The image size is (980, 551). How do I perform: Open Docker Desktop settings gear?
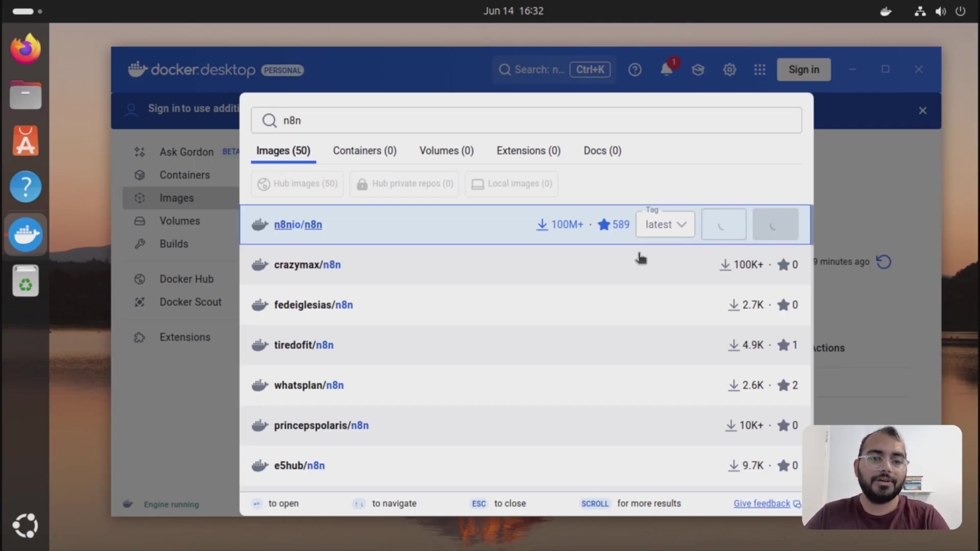click(x=729, y=70)
